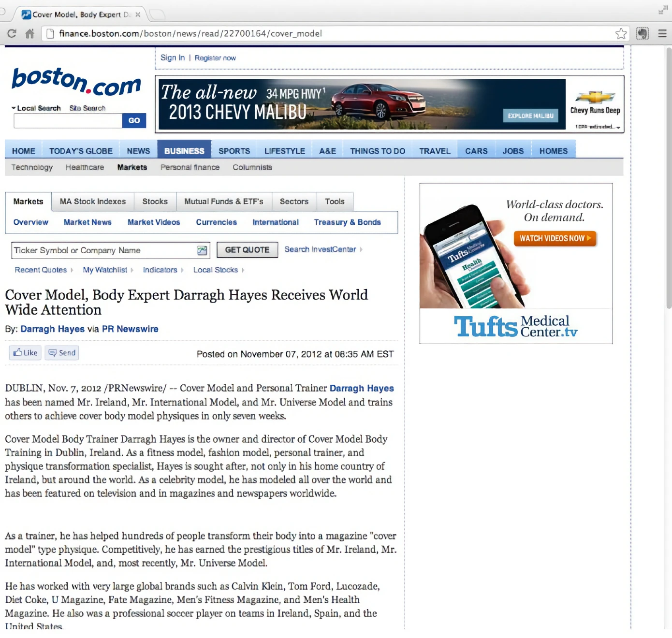Reload the page with the browser refresh icon
Image resolution: width=672 pixels, height=638 pixels.
click(x=12, y=33)
